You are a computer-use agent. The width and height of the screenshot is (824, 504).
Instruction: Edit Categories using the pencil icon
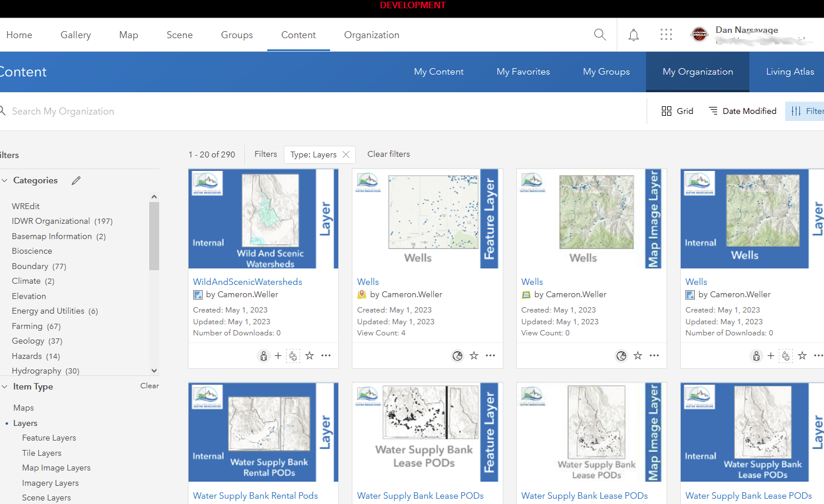[x=76, y=180]
